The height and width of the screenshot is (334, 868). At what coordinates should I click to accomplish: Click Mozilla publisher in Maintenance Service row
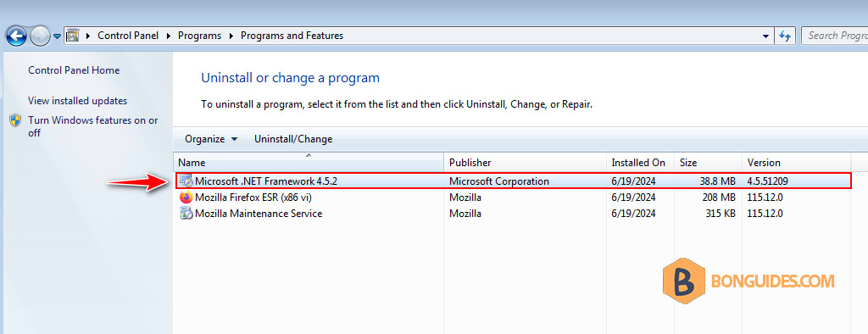tap(465, 214)
